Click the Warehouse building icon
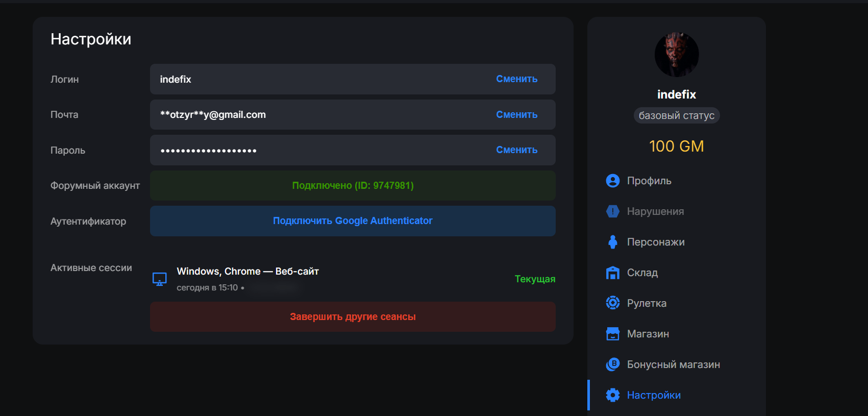This screenshot has width=868, height=416. pyautogui.click(x=612, y=273)
